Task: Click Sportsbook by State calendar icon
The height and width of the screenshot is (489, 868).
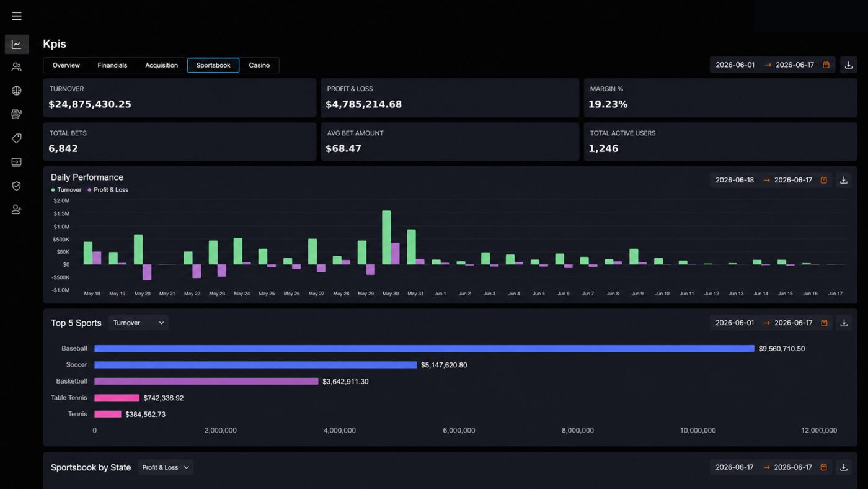Action: pos(824,467)
